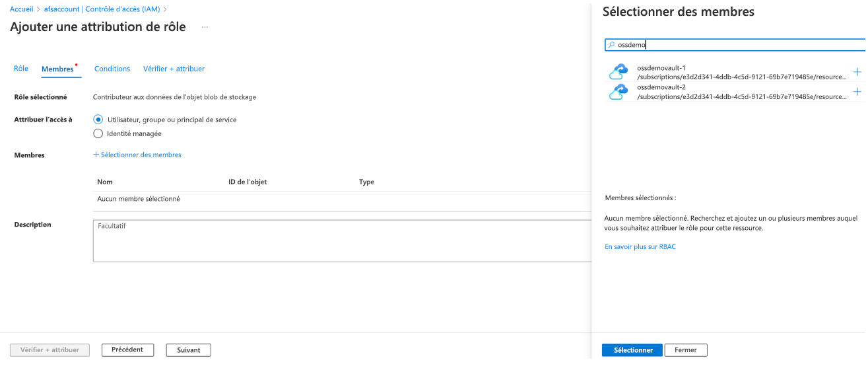
Task: Click the Suivant button
Action: (x=188, y=350)
